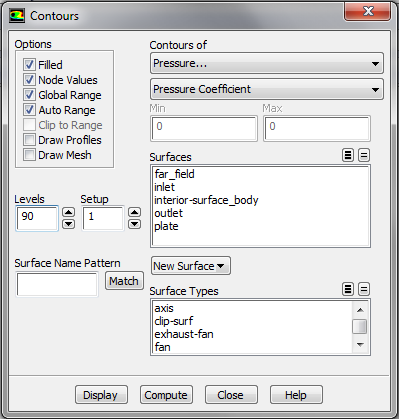
Task: Increase the Setup value
Action: pos(135,212)
